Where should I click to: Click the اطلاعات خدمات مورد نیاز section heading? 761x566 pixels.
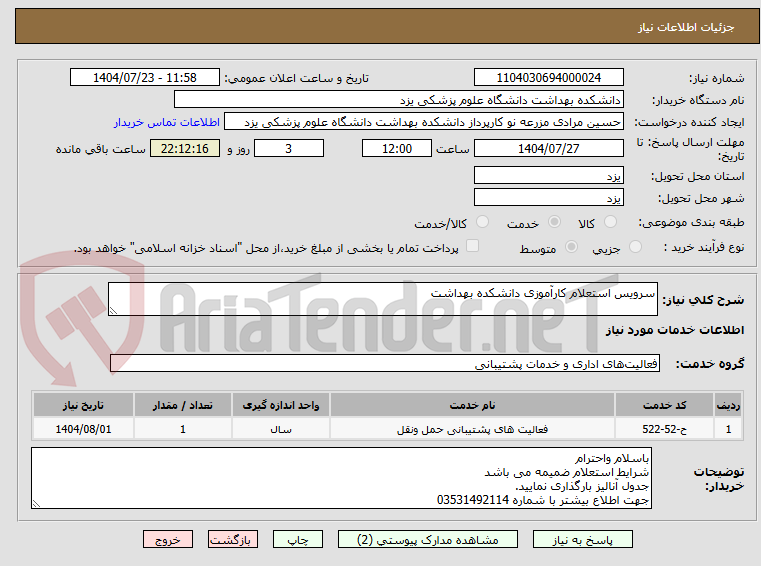(675, 331)
